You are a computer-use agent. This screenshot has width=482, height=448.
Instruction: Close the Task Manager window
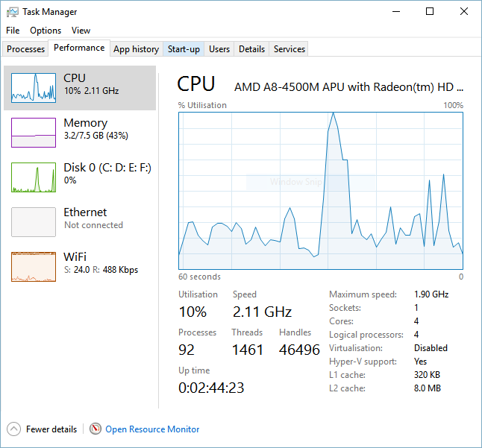click(464, 12)
